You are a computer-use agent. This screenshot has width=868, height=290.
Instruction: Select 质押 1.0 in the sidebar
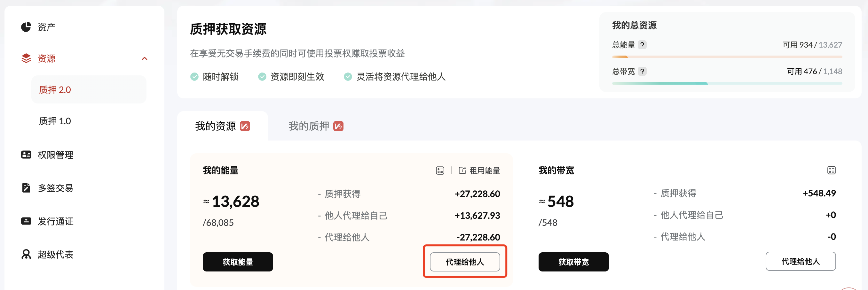55,121
